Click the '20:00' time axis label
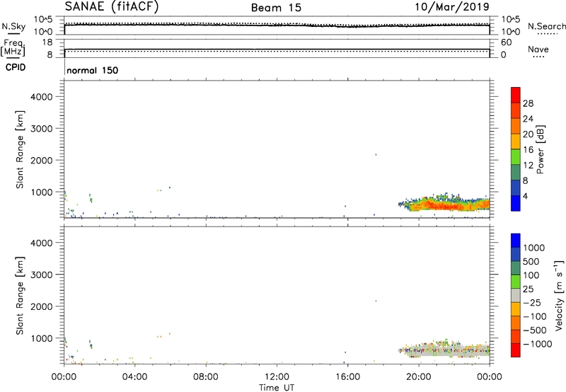Image resolution: width=566 pixels, height=392 pixels. point(418,377)
